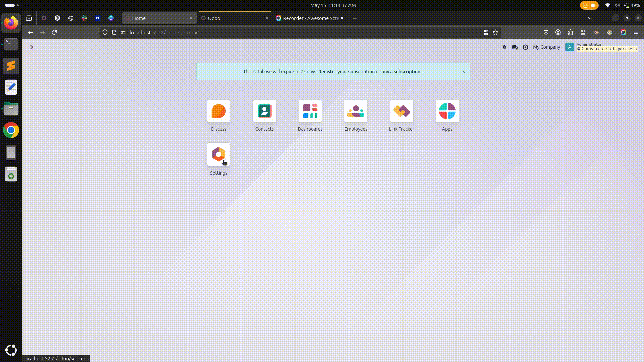Screen dimensions: 644x362
Task: Click the system clock date
Action: 333,5
